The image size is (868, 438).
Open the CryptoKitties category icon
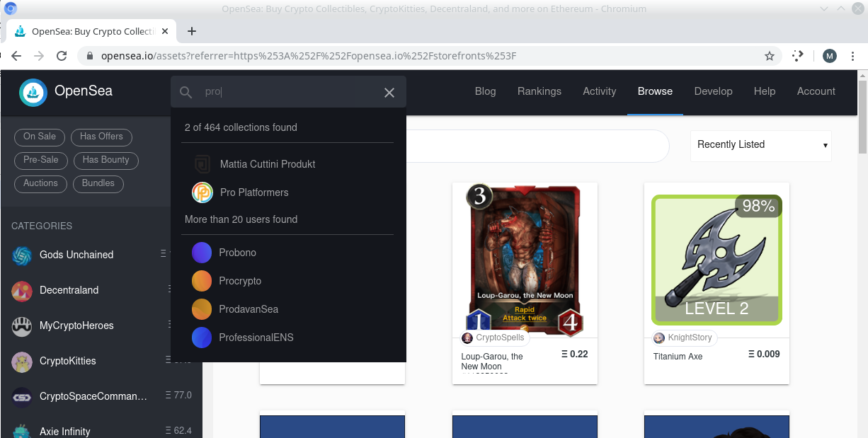pos(22,362)
